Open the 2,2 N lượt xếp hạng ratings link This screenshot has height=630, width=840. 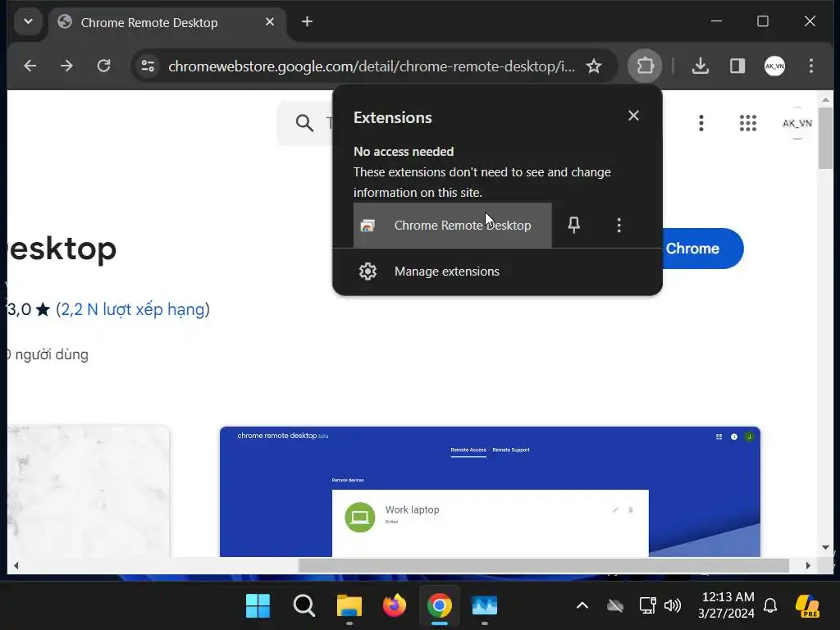[x=133, y=309]
